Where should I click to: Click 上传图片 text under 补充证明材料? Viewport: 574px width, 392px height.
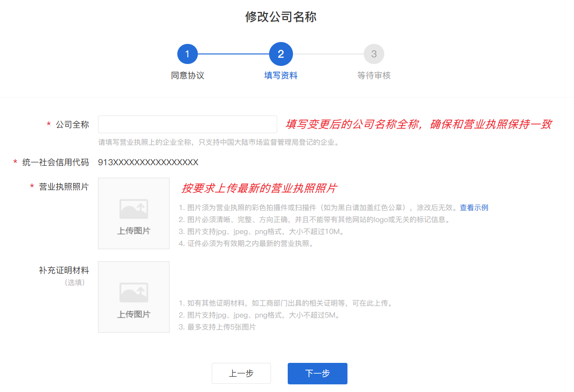click(x=134, y=315)
